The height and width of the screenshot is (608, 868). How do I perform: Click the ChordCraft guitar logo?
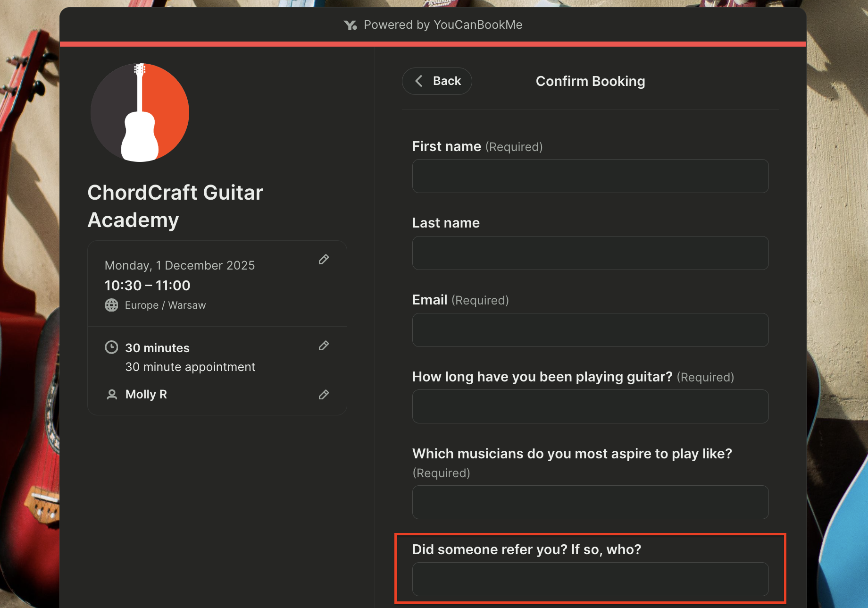tap(140, 112)
